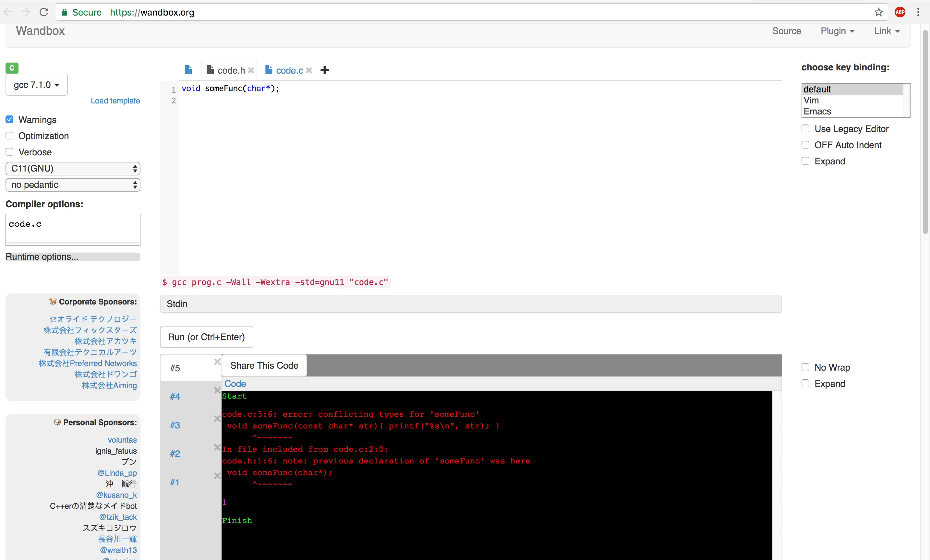This screenshot has width=930, height=560.
Task: Open the default source file icon tab
Action: pyautogui.click(x=188, y=70)
